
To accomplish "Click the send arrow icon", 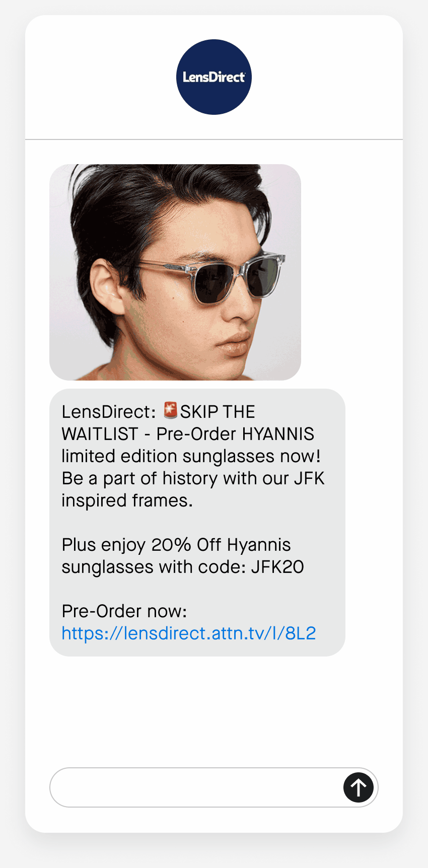I will pos(359,787).
